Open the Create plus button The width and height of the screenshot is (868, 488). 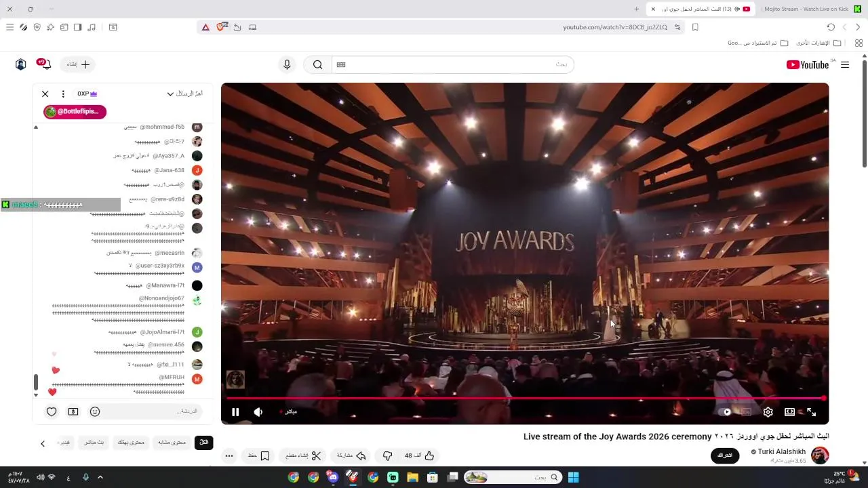click(x=78, y=64)
